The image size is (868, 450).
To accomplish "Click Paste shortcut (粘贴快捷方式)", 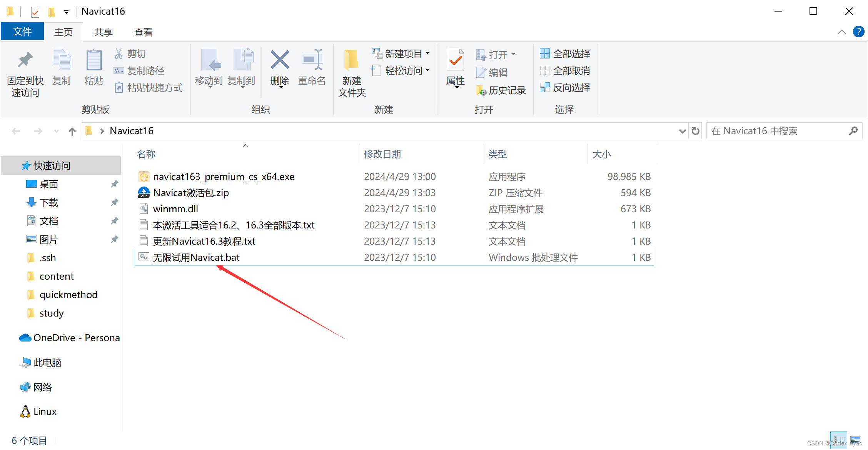I will (149, 88).
